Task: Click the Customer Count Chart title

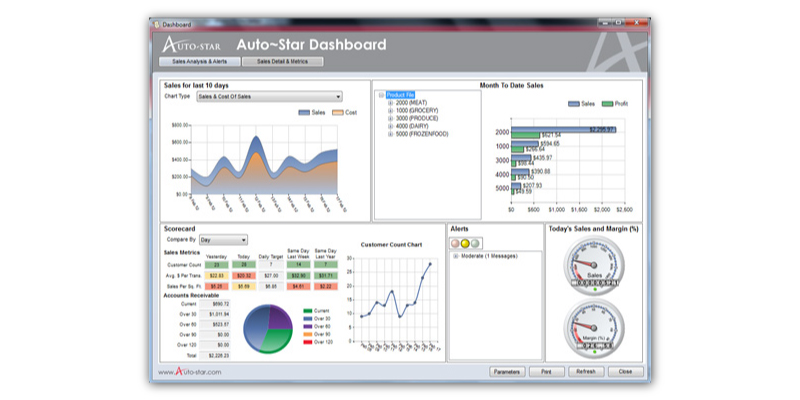Action: coord(391,245)
